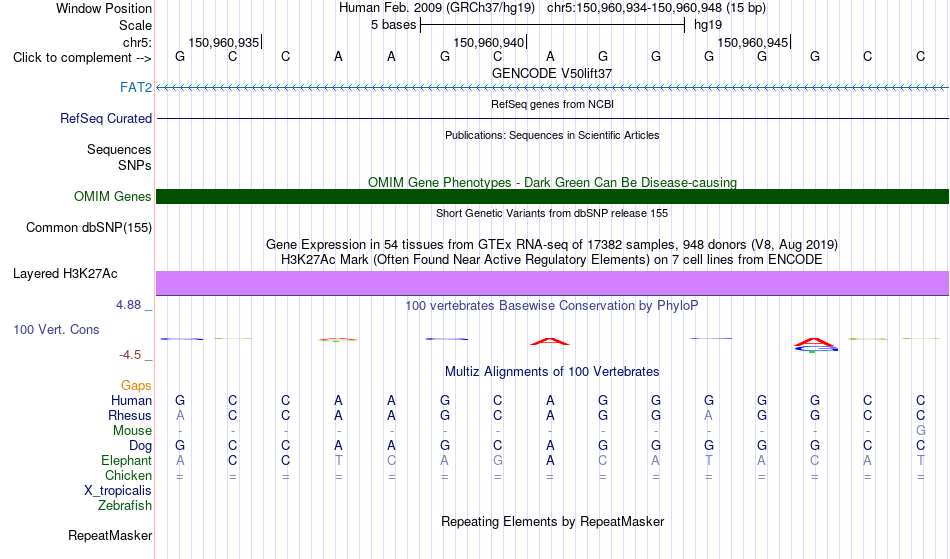Click the chr5: ruler label

pos(137,42)
